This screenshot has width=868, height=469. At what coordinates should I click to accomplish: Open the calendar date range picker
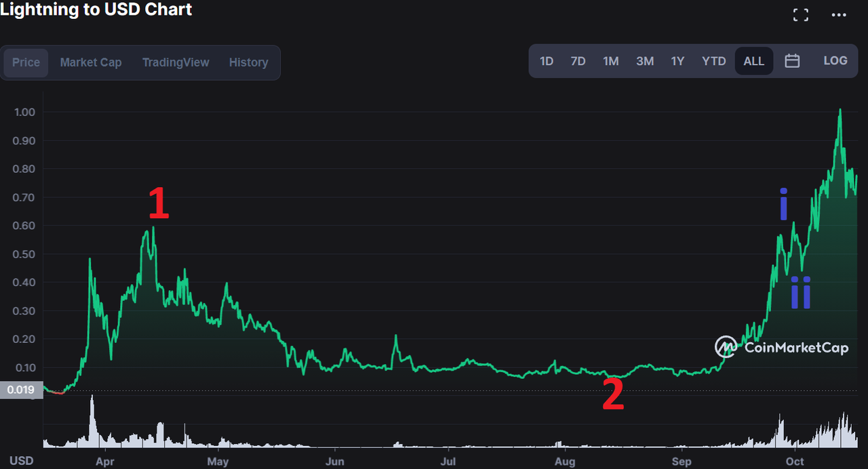tap(792, 61)
